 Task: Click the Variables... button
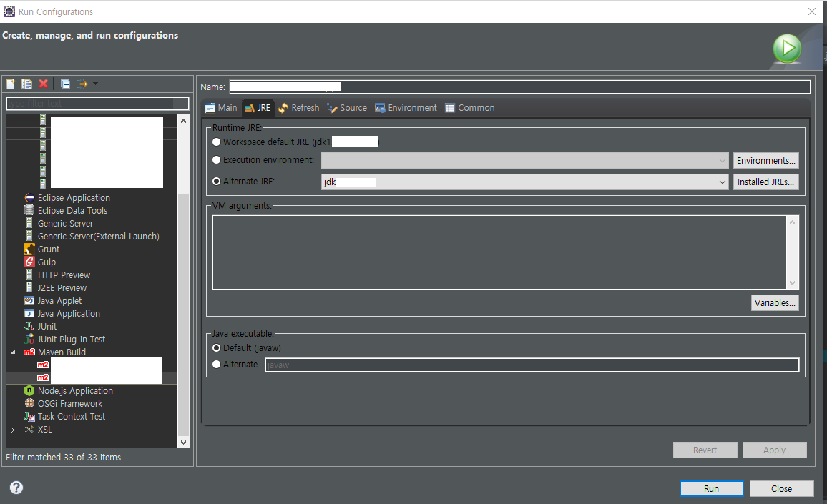tap(775, 302)
